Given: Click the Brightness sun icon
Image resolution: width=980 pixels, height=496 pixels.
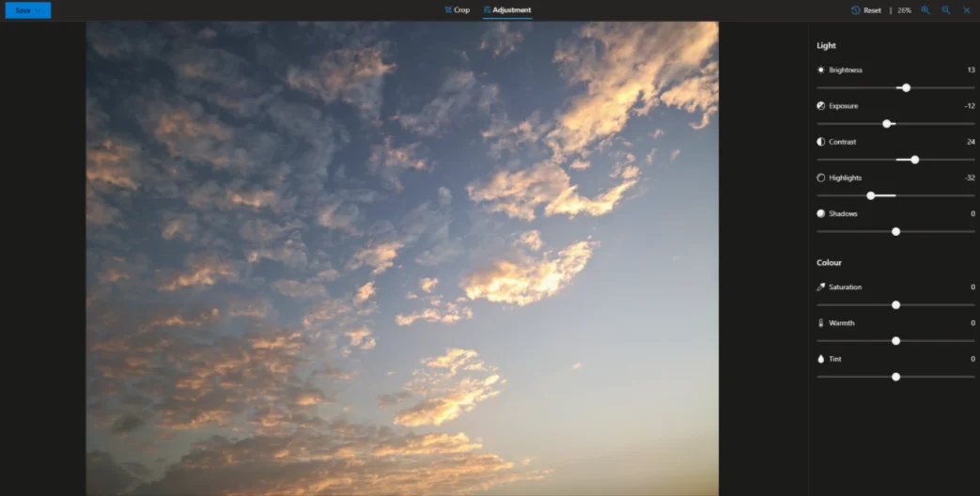Looking at the screenshot, I should coord(821,70).
